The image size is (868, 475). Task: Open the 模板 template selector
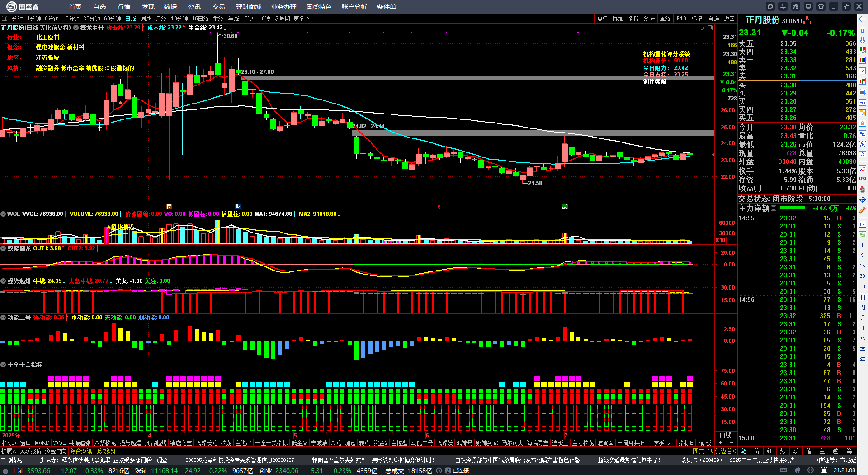[x=705, y=443]
